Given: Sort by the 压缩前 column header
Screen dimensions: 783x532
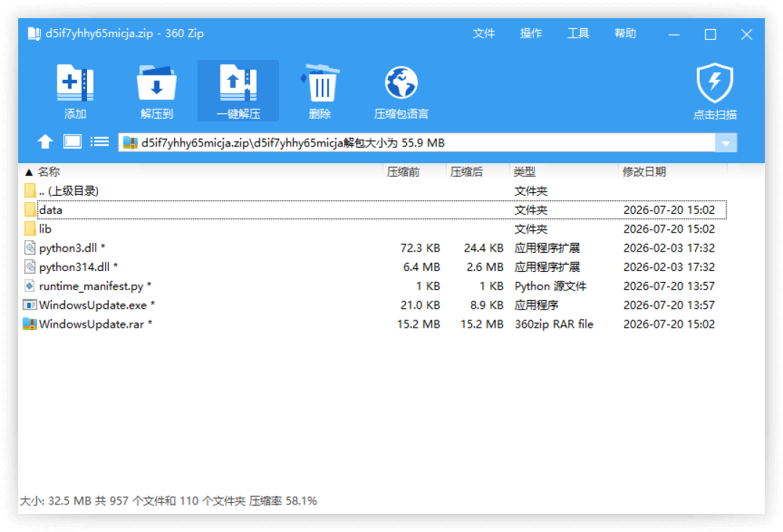Looking at the screenshot, I should click(x=415, y=172).
